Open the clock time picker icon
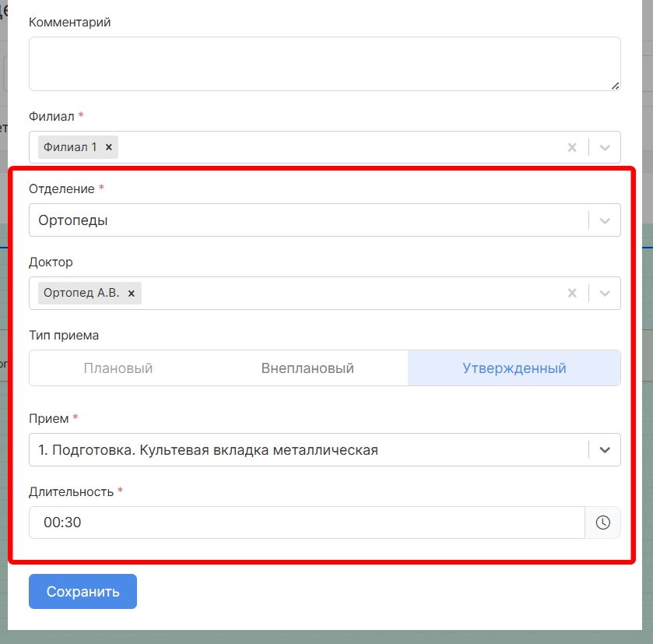The image size is (653, 644). point(602,523)
